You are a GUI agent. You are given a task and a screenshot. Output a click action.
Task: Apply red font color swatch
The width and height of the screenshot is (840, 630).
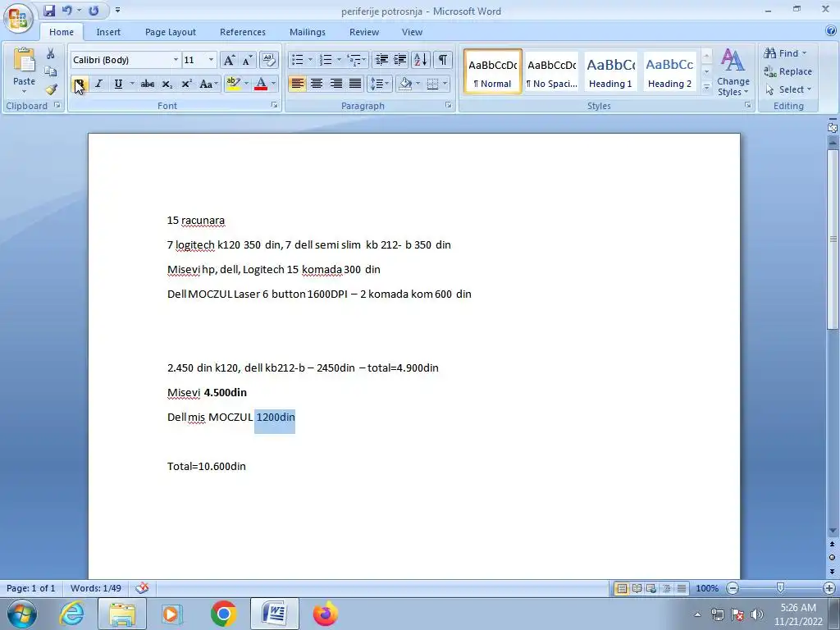(x=261, y=84)
